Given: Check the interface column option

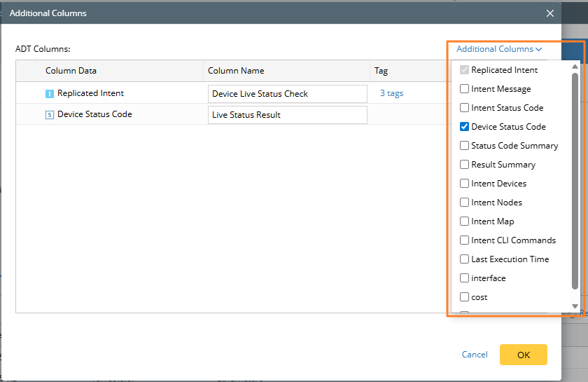Looking at the screenshot, I should click(x=465, y=278).
